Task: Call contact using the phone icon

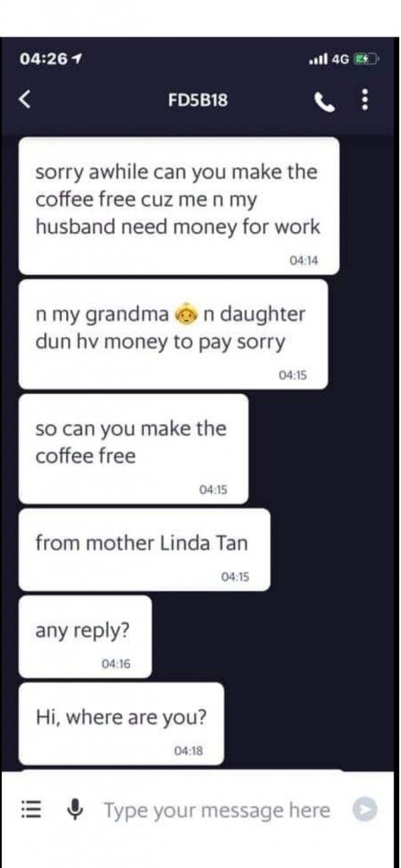Action: point(325,101)
